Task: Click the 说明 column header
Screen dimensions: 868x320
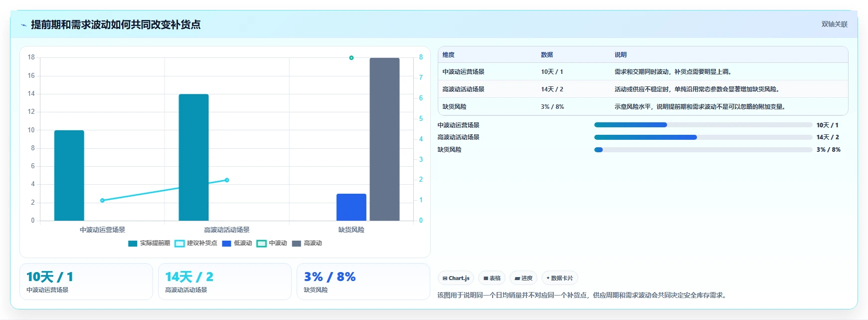Action: (621, 55)
